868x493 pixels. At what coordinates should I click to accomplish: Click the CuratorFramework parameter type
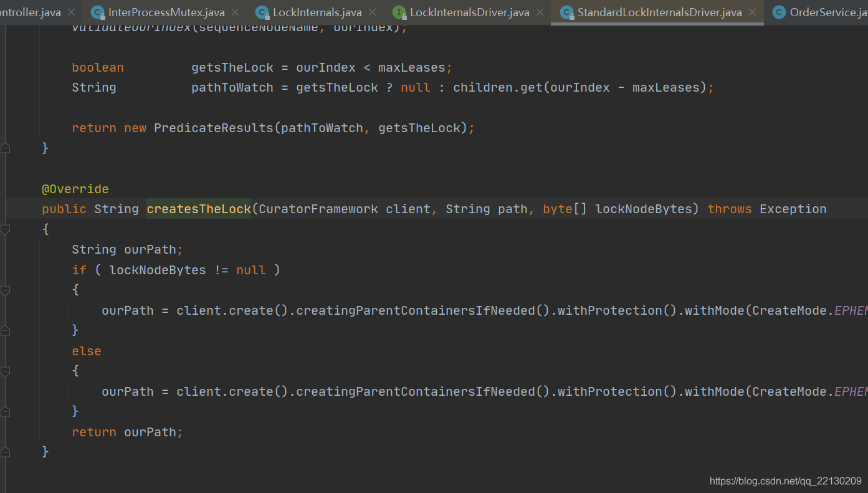pos(318,209)
